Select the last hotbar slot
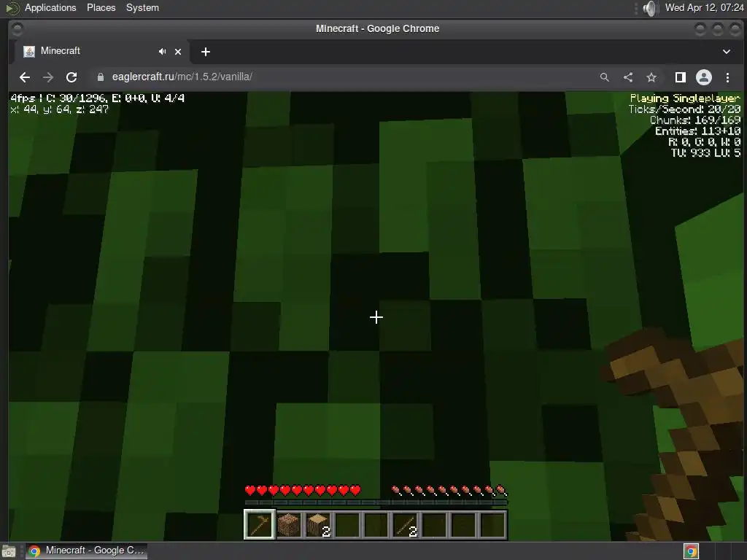747x560 pixels. tap(492, 525)
